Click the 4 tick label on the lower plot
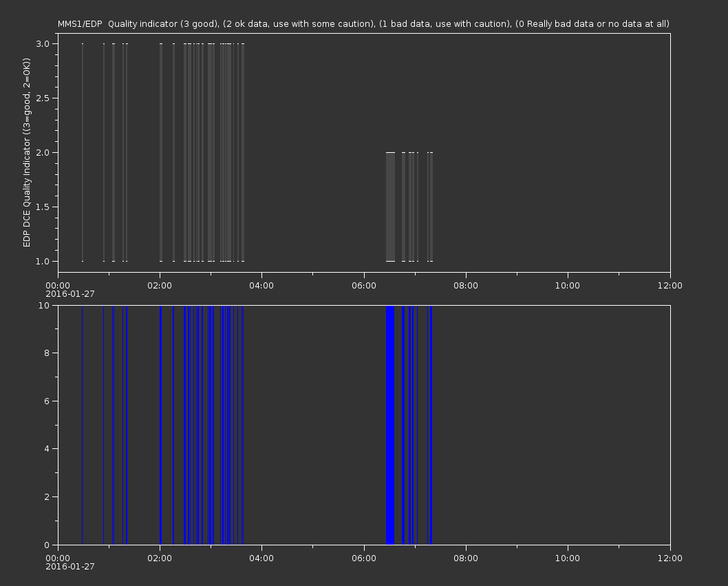Image resolution: width=728 pixels, height=586 pixels. 47,449
